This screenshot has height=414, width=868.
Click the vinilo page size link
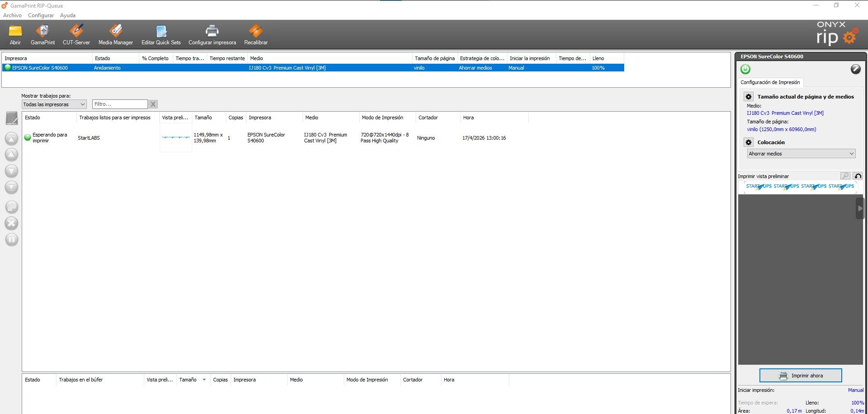pyautogui.click(x=781, y=129)
